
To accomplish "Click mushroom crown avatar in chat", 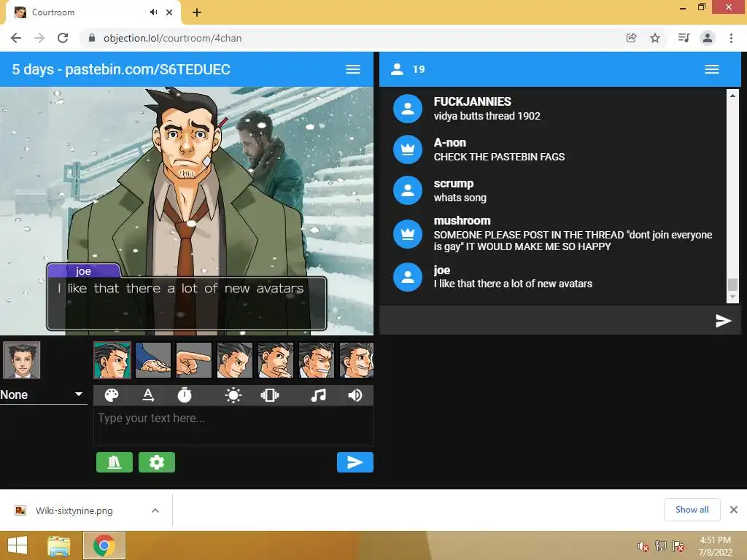I will click(x=408, y=234).
